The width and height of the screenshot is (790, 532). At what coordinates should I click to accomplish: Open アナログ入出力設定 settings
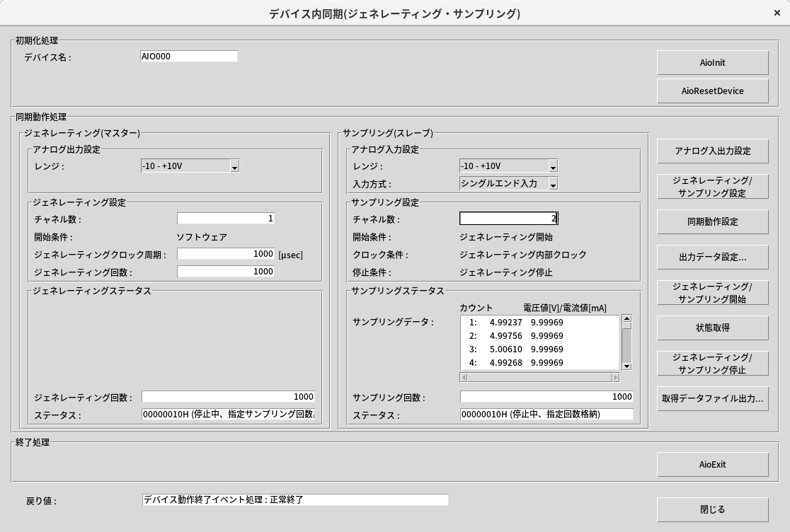click(712, 151)
